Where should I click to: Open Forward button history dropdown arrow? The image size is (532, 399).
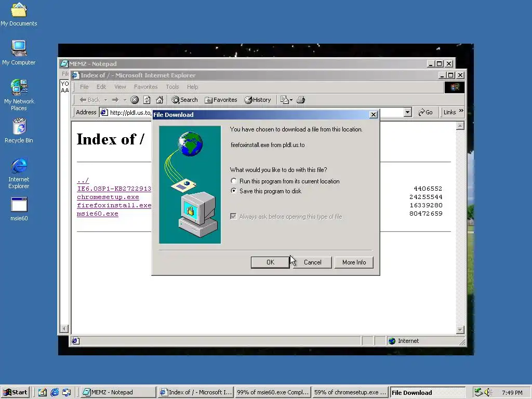[125, 100]
